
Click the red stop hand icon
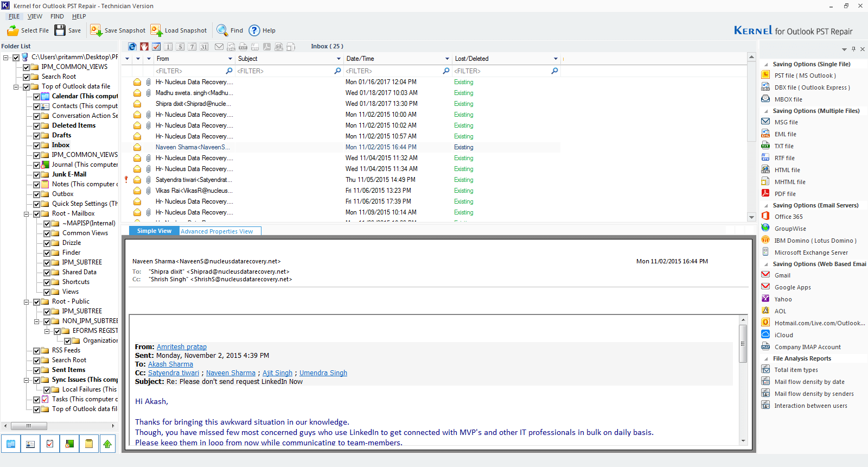(x=144, y=47)
